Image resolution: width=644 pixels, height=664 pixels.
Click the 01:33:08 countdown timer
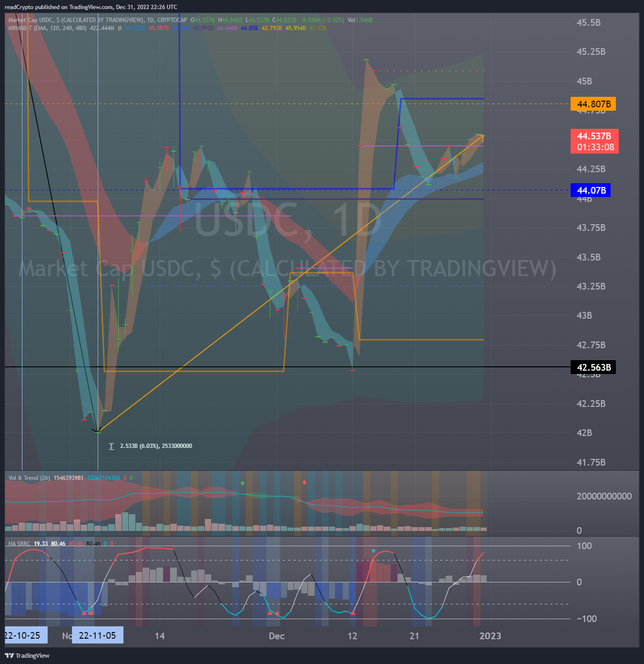tap(595, 147)
